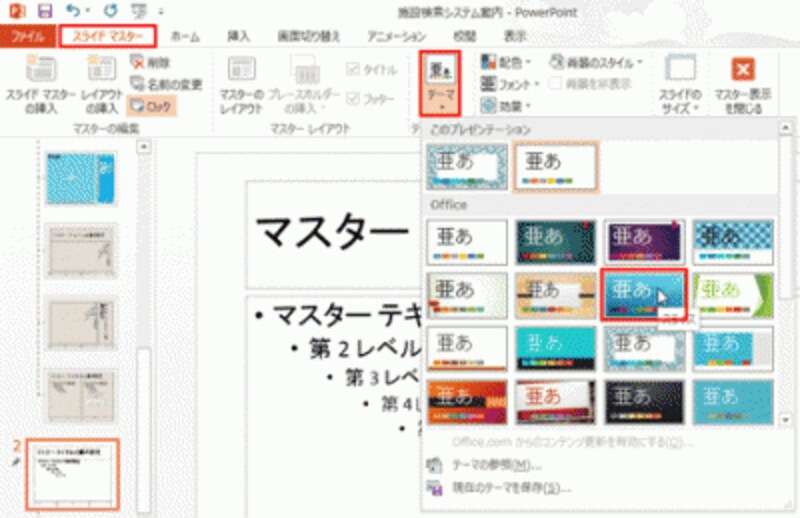Choose the white theme with orange underline
This screenshot has height=518, width=800.
pos(467,349)
